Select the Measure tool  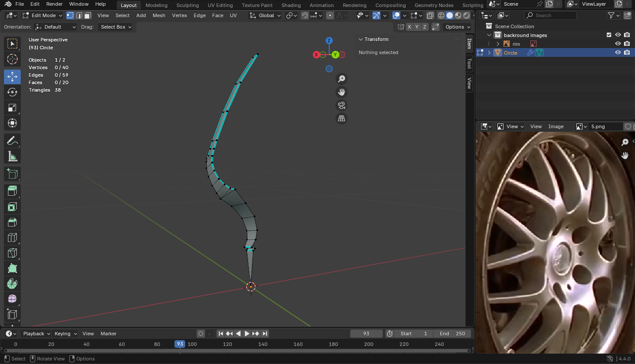(x=12, y=156)
